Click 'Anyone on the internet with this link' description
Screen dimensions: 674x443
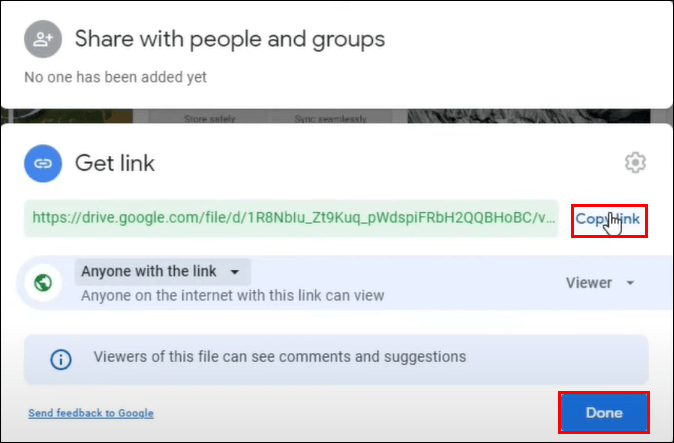pos(233,296)
